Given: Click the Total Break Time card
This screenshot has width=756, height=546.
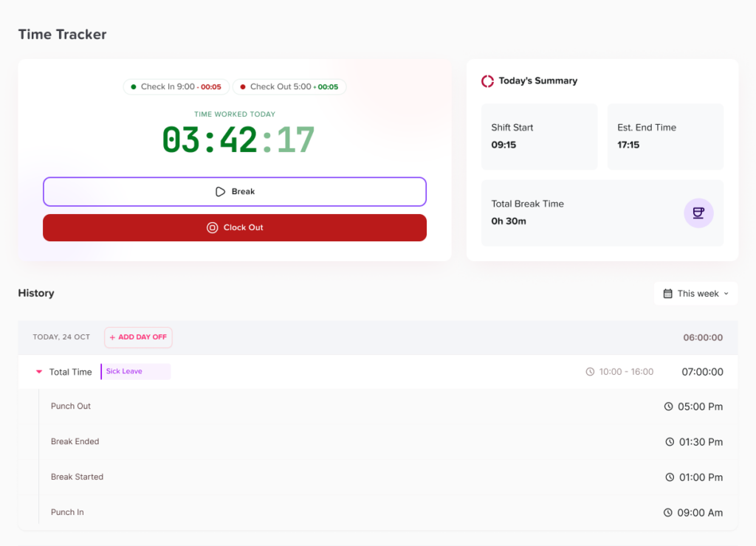Looking at the screenshot, I should pyautogui.click(x=602, y=213).
